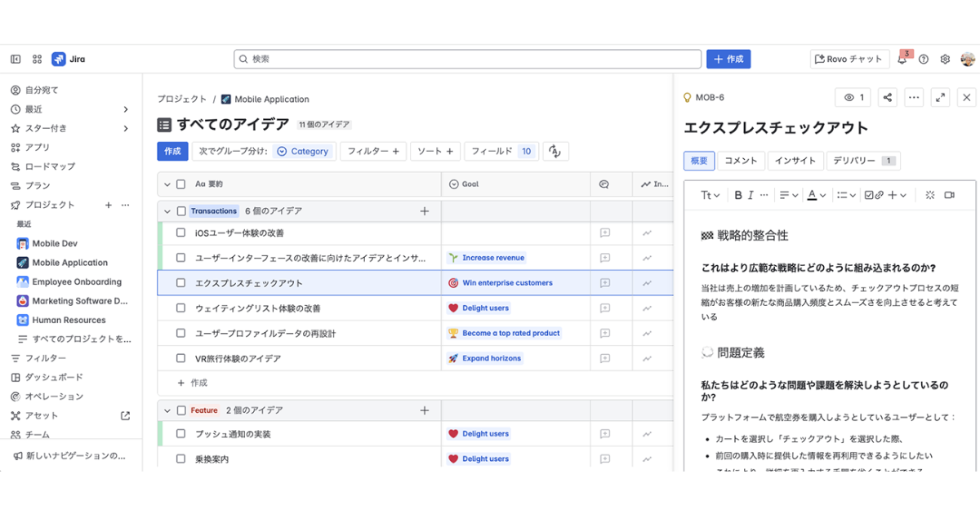
Task: Open the text color picker in the editor toolbar
Action: coord(817,195)
